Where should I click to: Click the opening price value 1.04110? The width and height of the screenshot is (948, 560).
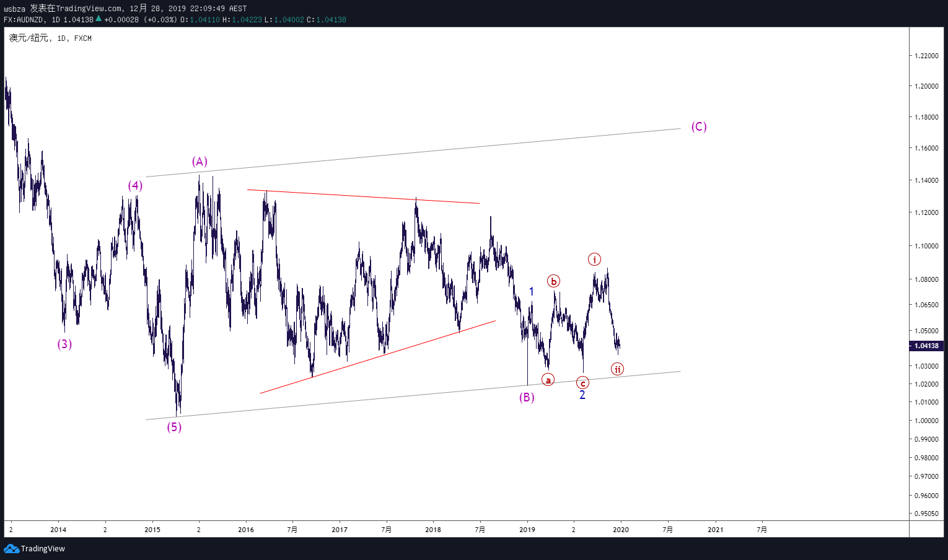coord(205,19)
